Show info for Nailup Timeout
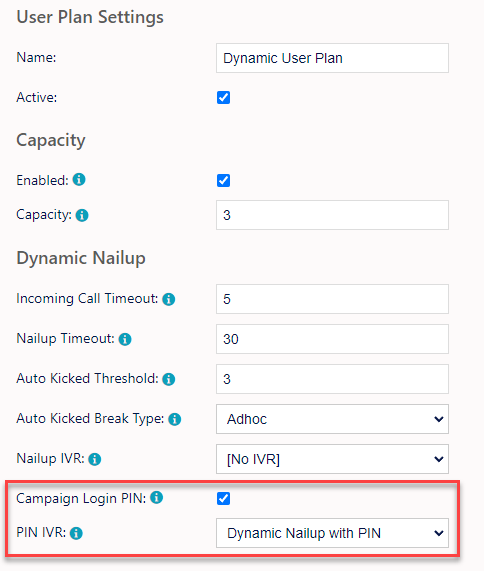The image size is (484, 571). 125,339
